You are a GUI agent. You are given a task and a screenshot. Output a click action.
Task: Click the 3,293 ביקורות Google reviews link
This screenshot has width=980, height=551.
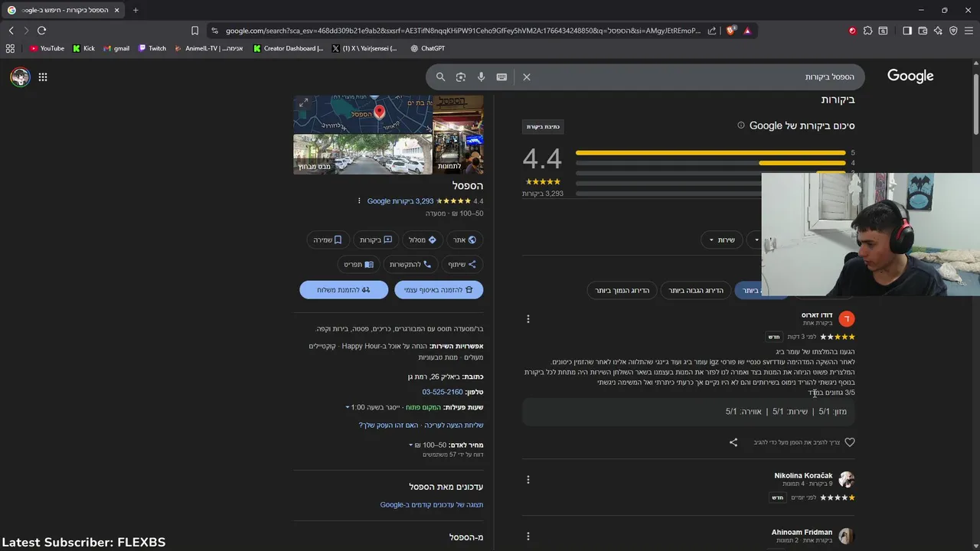click(400, 201)
